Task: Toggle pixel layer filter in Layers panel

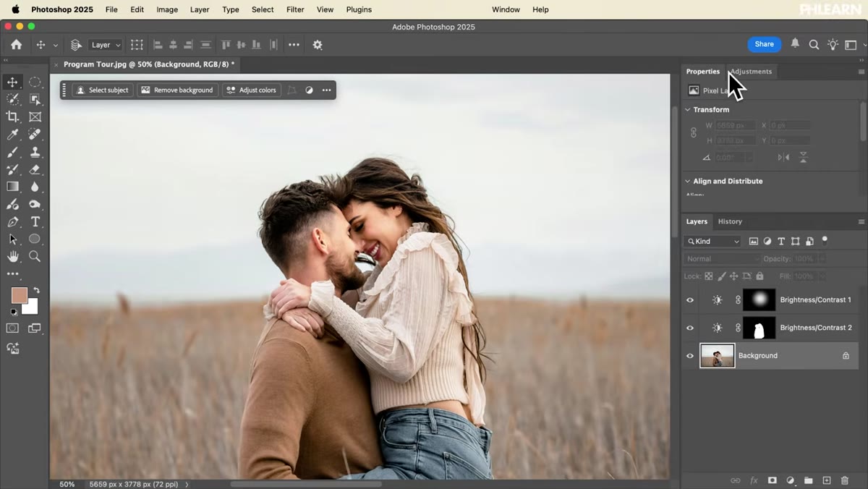Action: pyautogui.click(x=753, y=242)
